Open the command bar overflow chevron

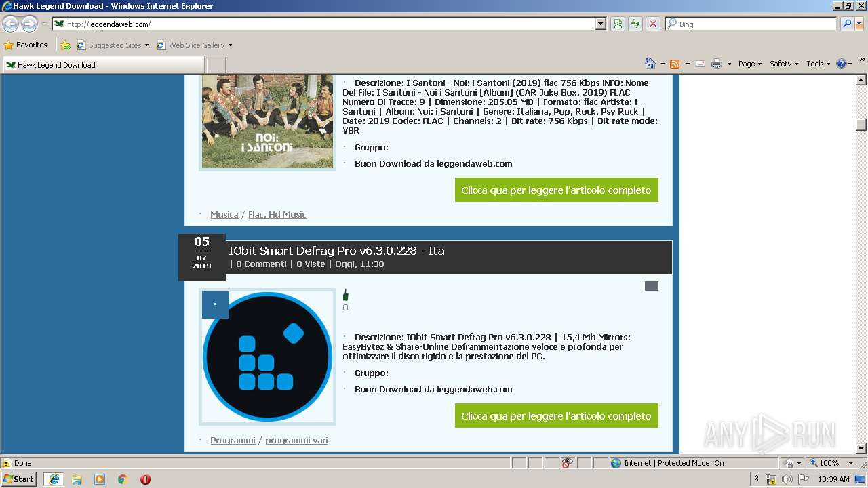pyautogui.click(x=863, y=60)
